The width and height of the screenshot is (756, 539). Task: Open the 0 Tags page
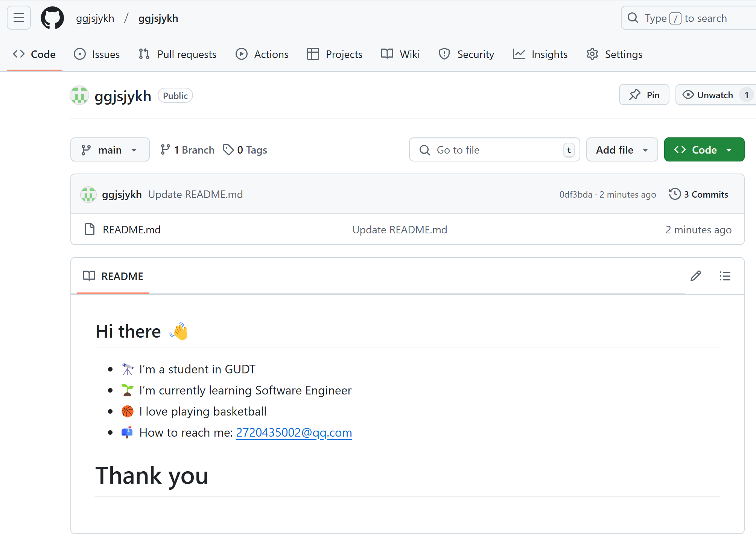click(245, 150)
